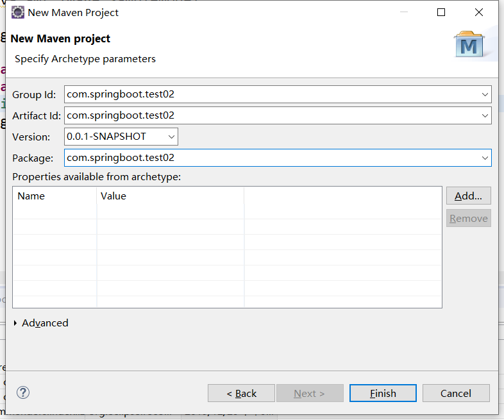
Task: Click the Remove button
Action: [x=469, y=218]
